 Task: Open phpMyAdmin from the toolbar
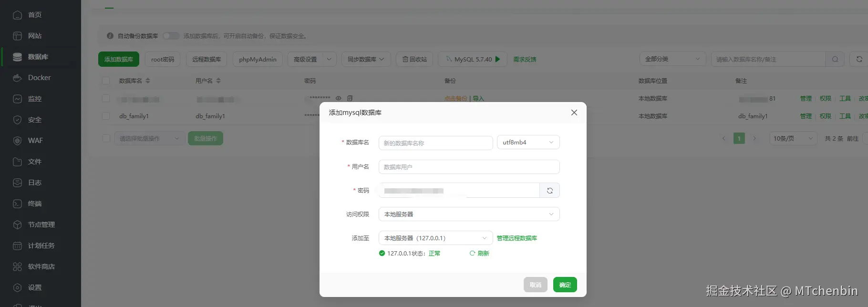click(258, 59)
